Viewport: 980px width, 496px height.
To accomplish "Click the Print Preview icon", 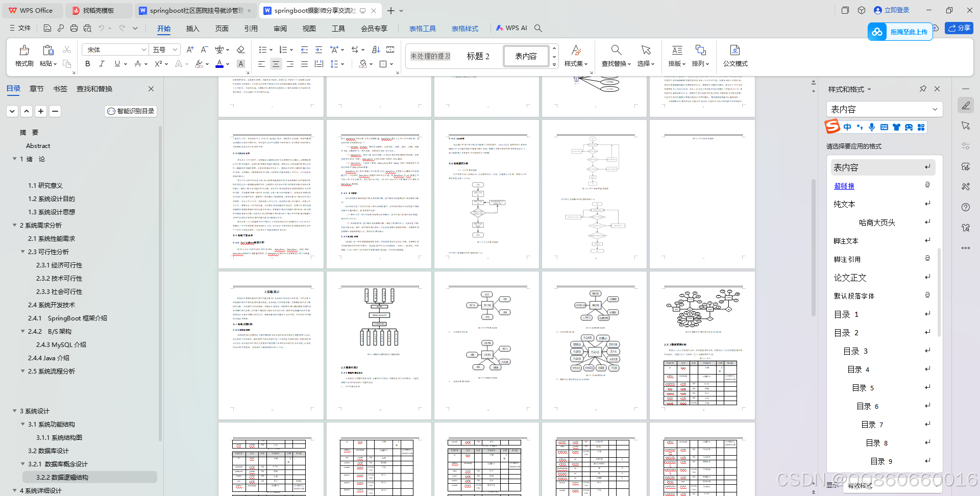I will click(87, 28).
